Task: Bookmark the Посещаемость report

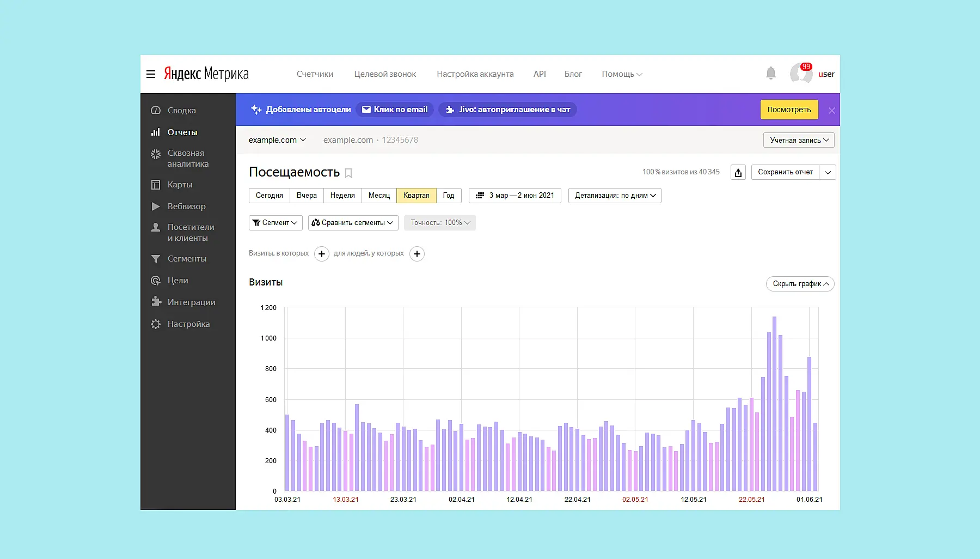Action: click(x=348, y=173)
